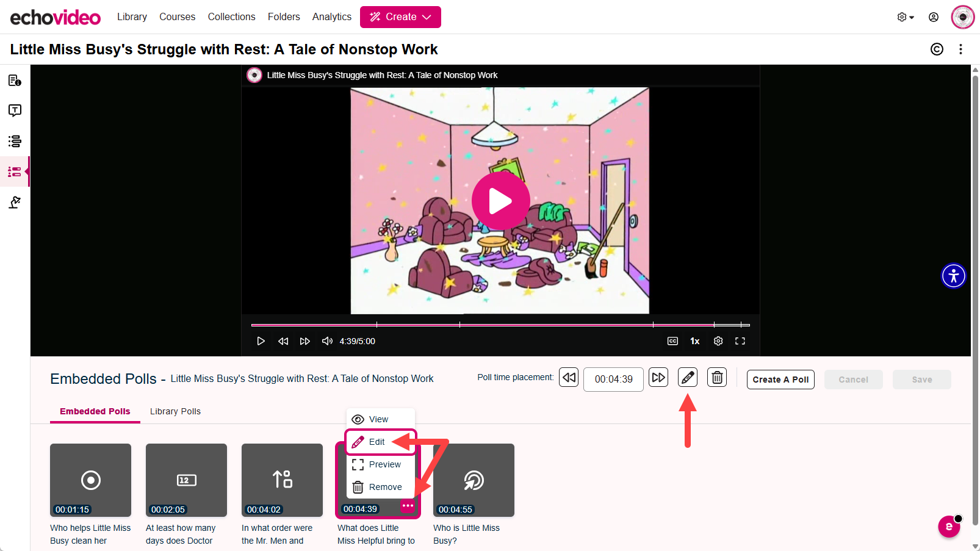This screenshot has height=551, width=980.
Task: Open Folders in top navigation
Action: [x=284, y=17]
